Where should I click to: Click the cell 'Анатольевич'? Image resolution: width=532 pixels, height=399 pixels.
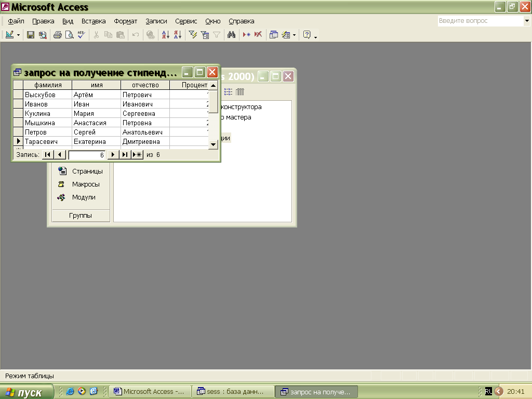[x=145, y=132]
